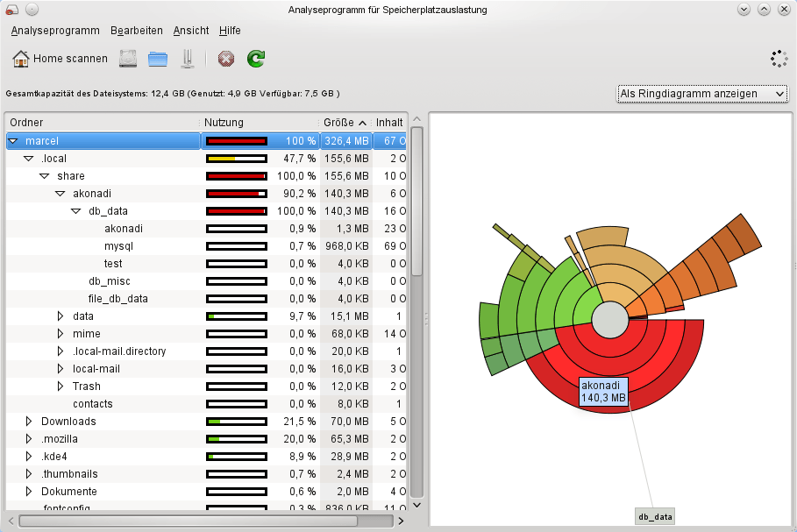Screen dimensions: 797x532
Task: Click the scan filesystem hard drive icon
Action: coord(128,59)
